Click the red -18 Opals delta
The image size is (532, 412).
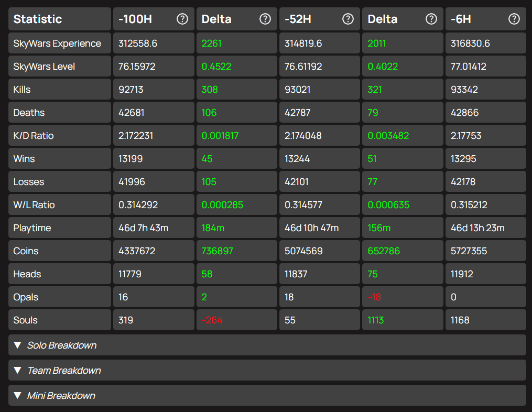coord(374,297)
